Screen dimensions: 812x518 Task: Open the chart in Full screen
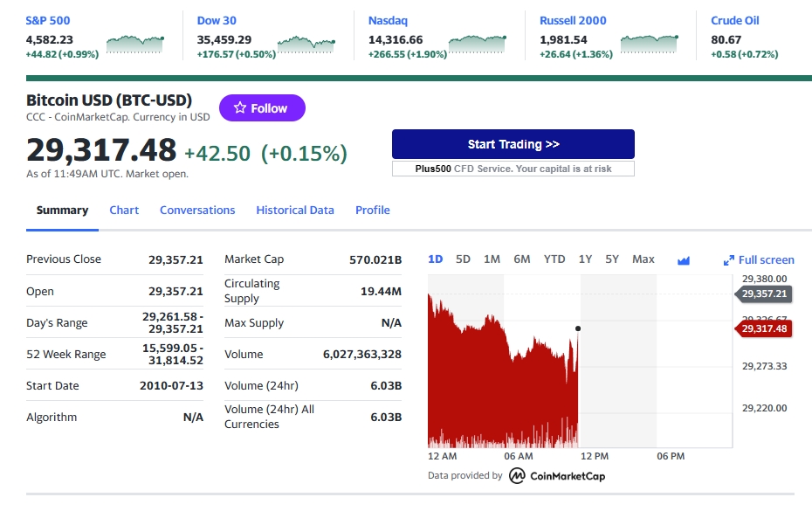(x=759, y=259)
